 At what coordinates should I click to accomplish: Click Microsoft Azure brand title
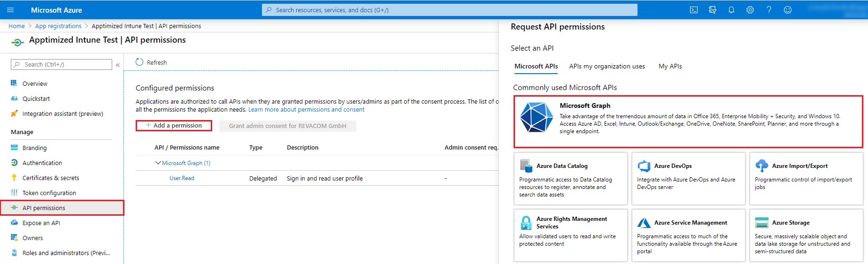pyautogui.click(x=56, y=10)
